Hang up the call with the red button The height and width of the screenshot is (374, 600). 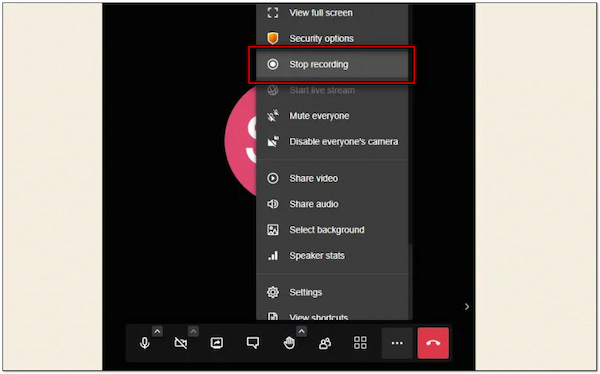coord(433,343)
